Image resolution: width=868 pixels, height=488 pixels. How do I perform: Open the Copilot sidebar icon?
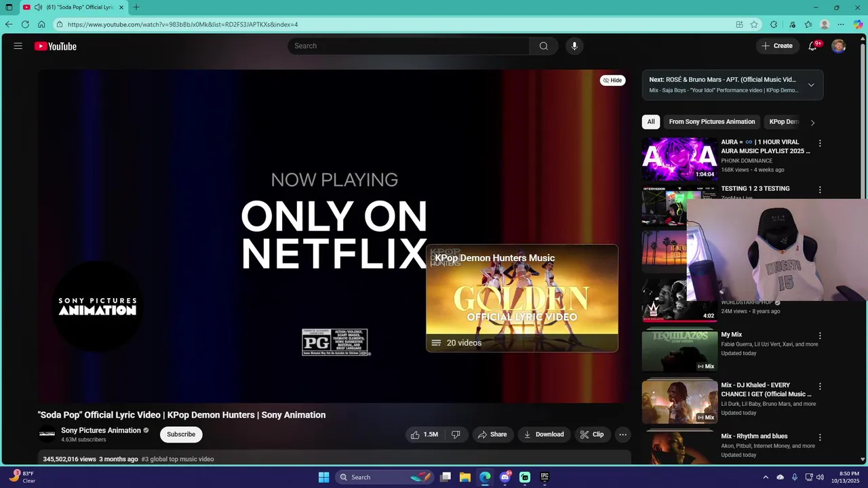click(x=858, y=24)
